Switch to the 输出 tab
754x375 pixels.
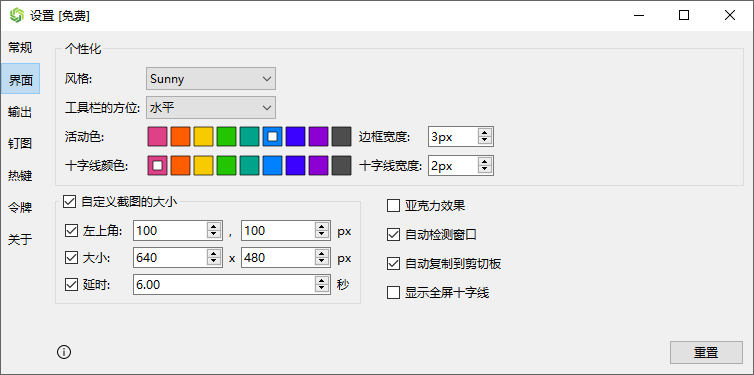point(20,112)
